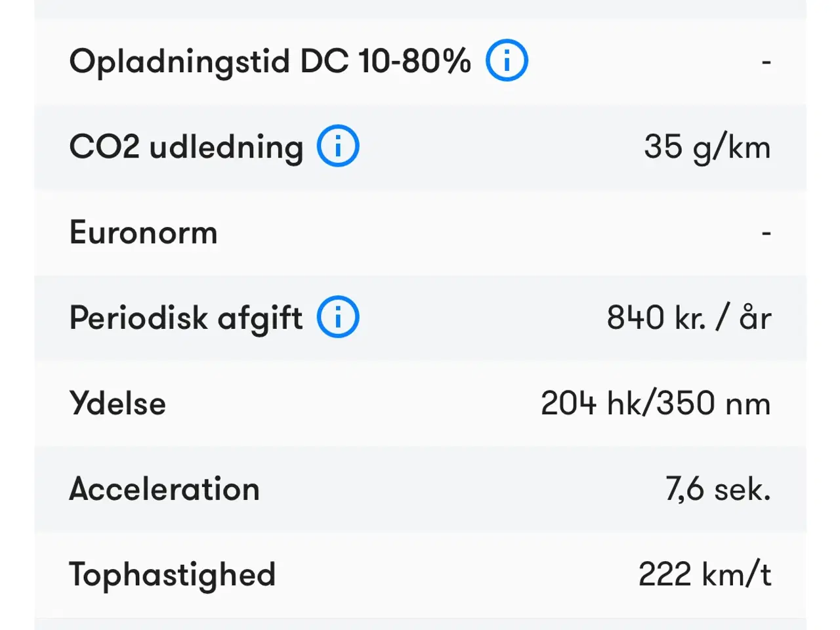
Task: Click the dash value in Euronorm row
Action: pos(766,233)
